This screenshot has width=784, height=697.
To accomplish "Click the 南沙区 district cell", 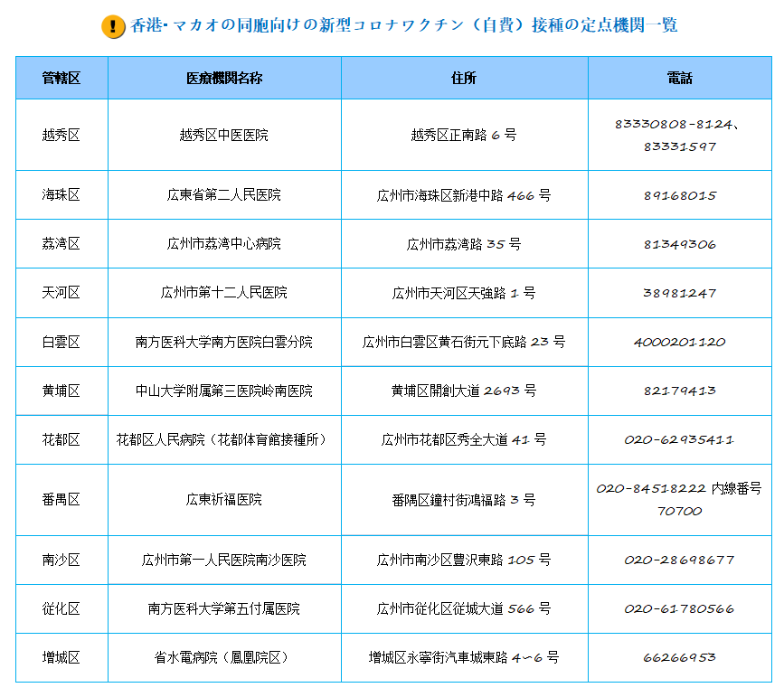I will pos(61,560).
